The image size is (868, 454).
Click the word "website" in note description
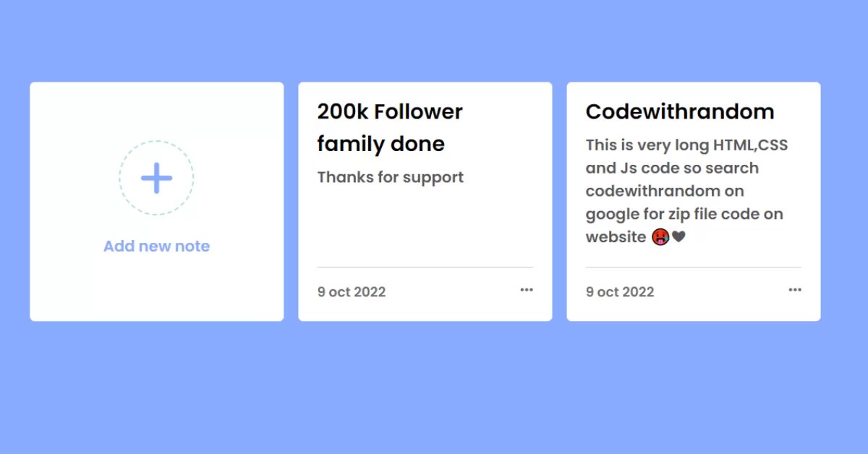coord(616,237)
